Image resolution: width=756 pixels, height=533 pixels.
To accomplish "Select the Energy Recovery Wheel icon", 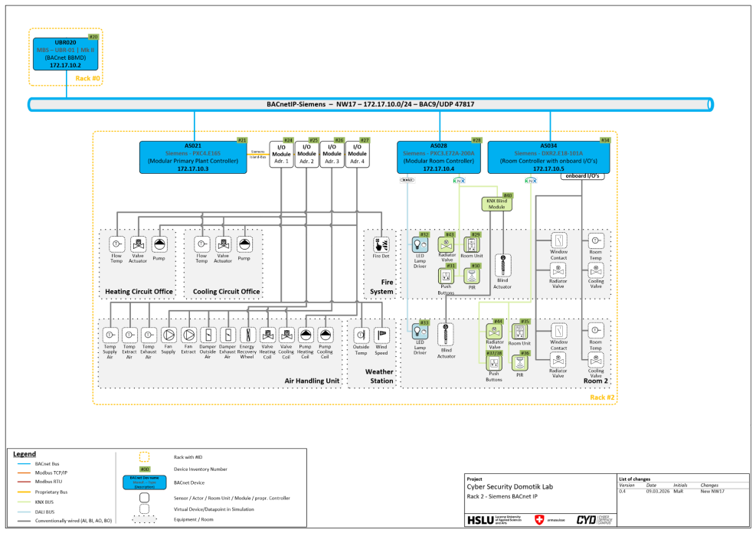I will [x=247, y=335].
